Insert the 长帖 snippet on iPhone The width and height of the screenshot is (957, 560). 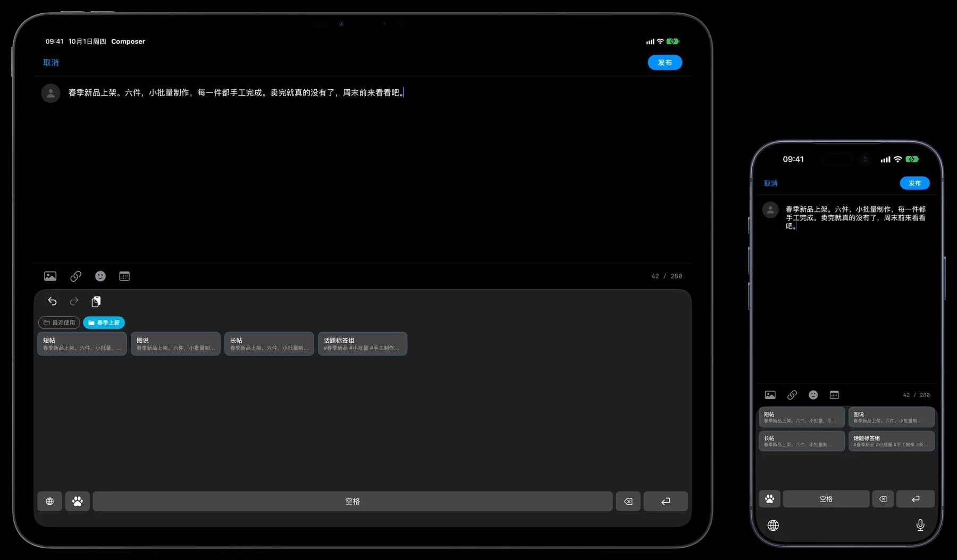pos(802,441)
